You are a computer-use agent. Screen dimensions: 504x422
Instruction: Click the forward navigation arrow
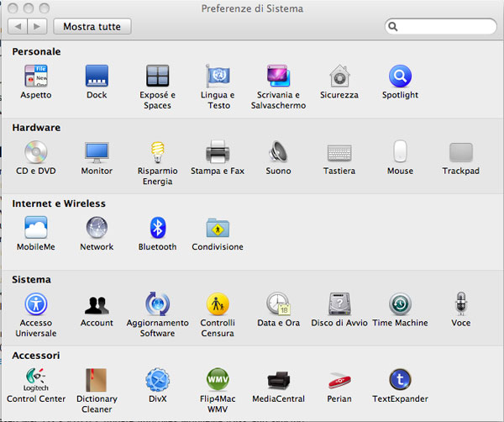[38, 27]
